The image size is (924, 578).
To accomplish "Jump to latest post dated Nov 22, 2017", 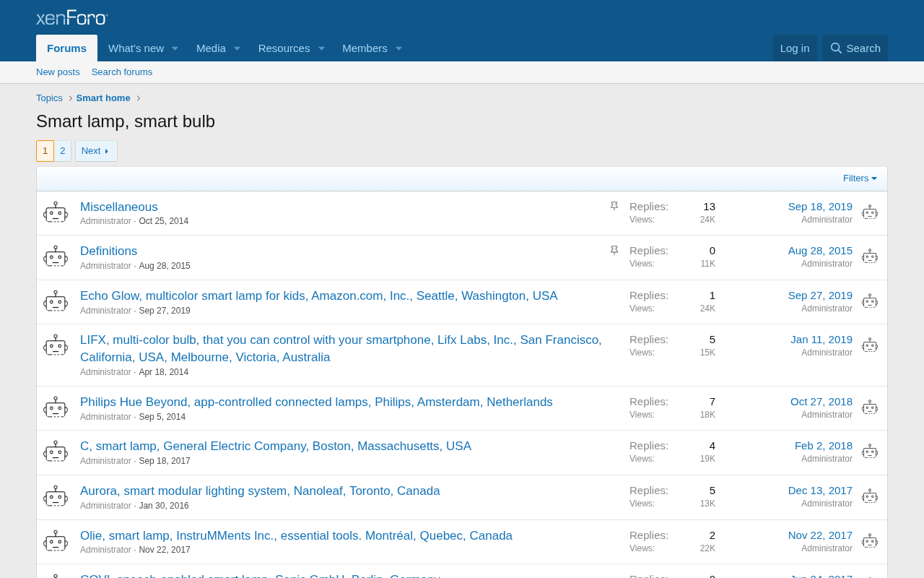I will [x=820, y=535].
